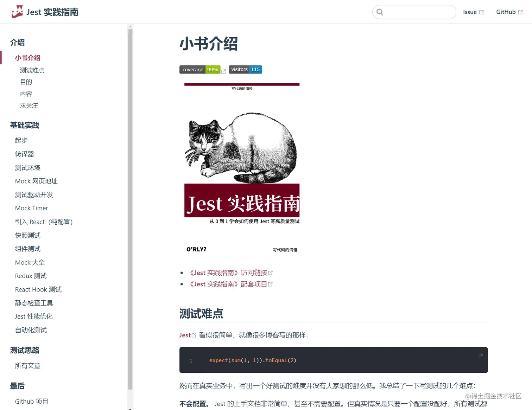Click sidebar scrollbar down arrow
Screen dimensions: 532x410
click(130, 408)
